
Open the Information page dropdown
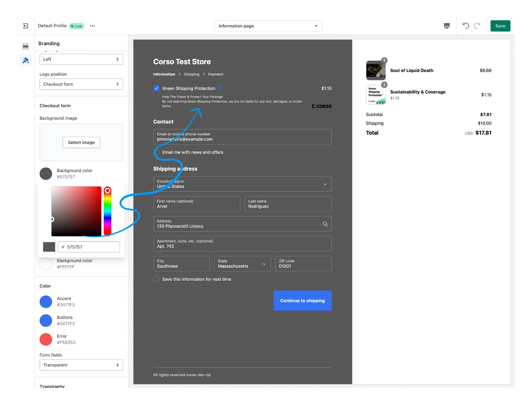pos(268,26)
